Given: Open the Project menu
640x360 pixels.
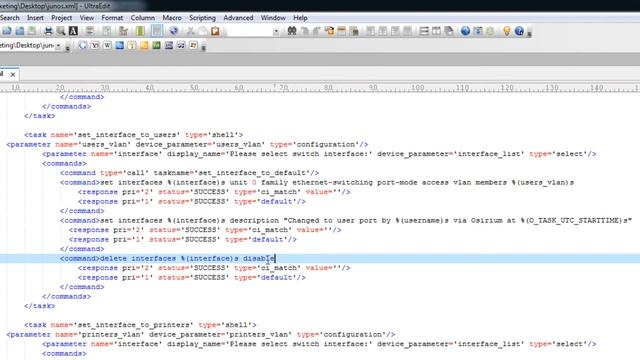Looking at the screenshot, I should (x=62, y=18).
